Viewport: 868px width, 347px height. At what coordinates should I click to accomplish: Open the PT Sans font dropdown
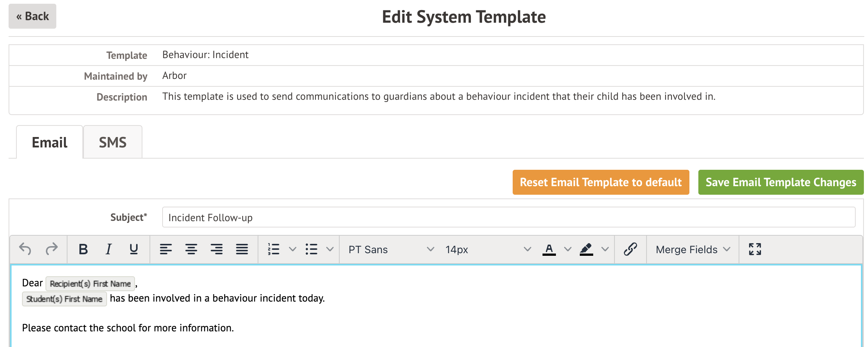coord(391,249)
